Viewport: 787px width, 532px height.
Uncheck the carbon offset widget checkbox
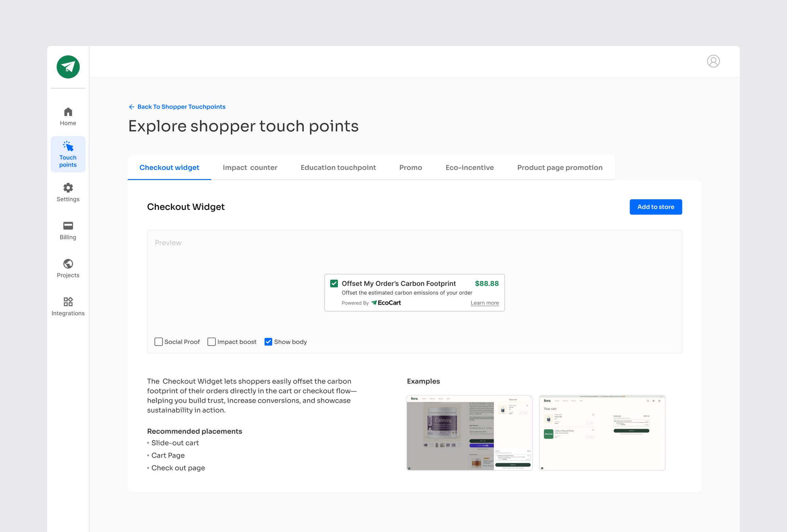pyautogui.click(x=334, y=283)
